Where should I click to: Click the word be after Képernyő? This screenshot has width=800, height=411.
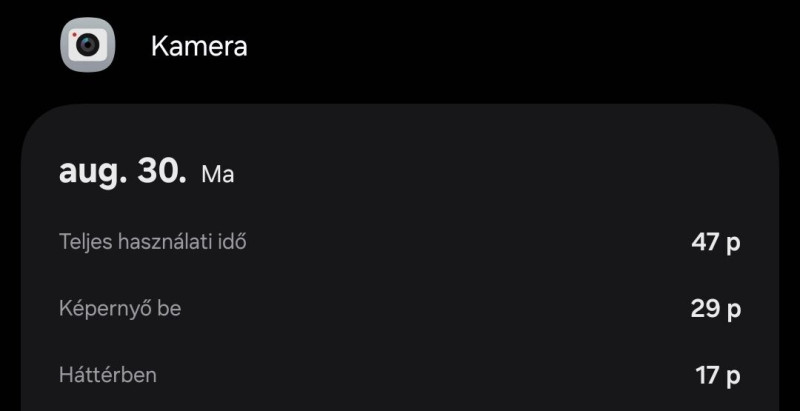pyautogui.click(x=169, y=309)
